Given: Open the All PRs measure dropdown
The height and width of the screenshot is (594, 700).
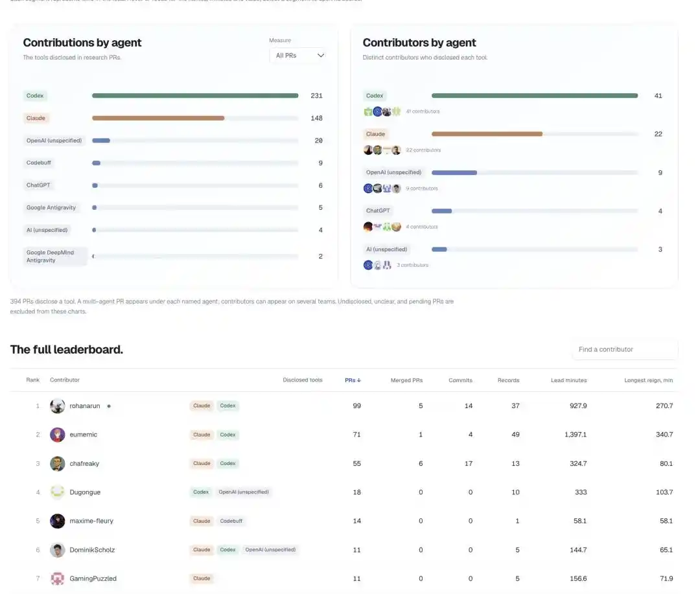Looking at the screenshot, I should pyautogui.click(x=299, y=55).
